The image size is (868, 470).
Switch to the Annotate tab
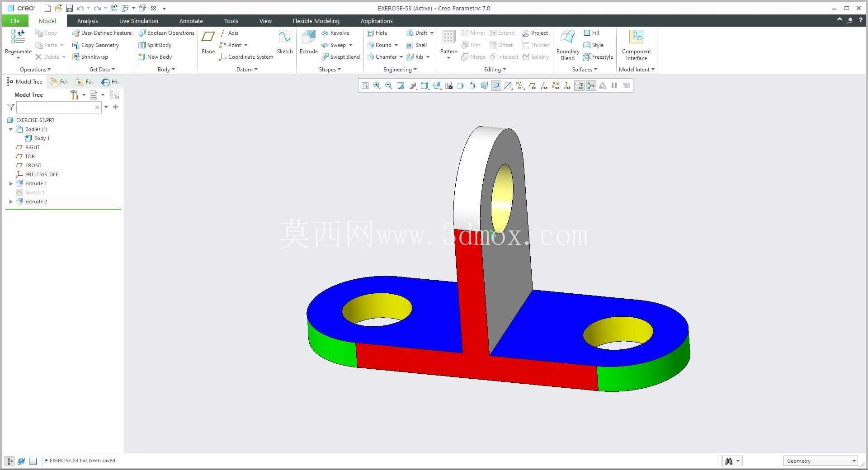click(x=191, y=21)
